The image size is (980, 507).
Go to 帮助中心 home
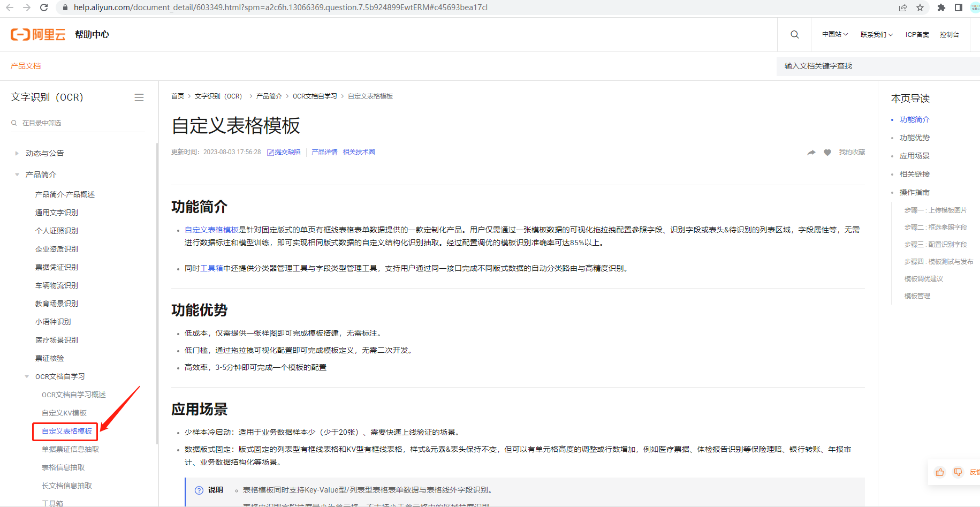pos(92,34)
